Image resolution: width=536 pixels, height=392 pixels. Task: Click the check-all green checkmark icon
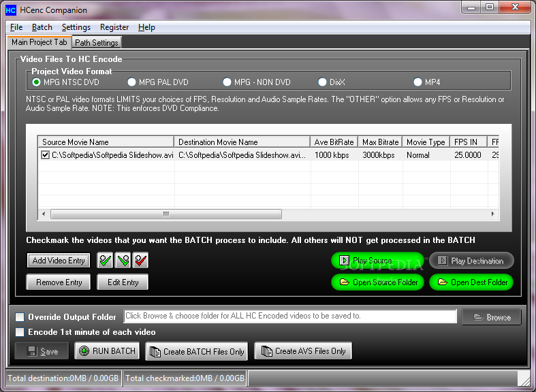pos(105,261)
